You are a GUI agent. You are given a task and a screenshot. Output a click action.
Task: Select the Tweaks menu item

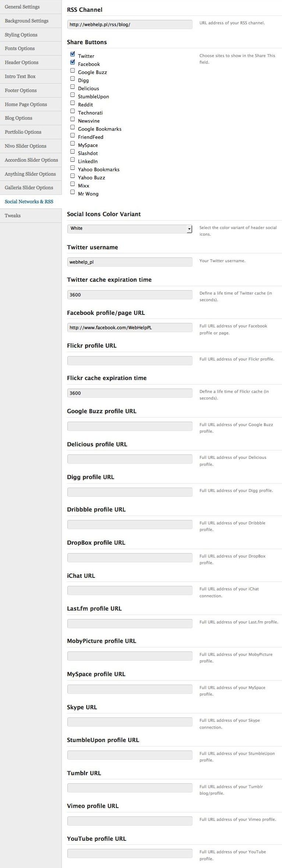[13, 215]
